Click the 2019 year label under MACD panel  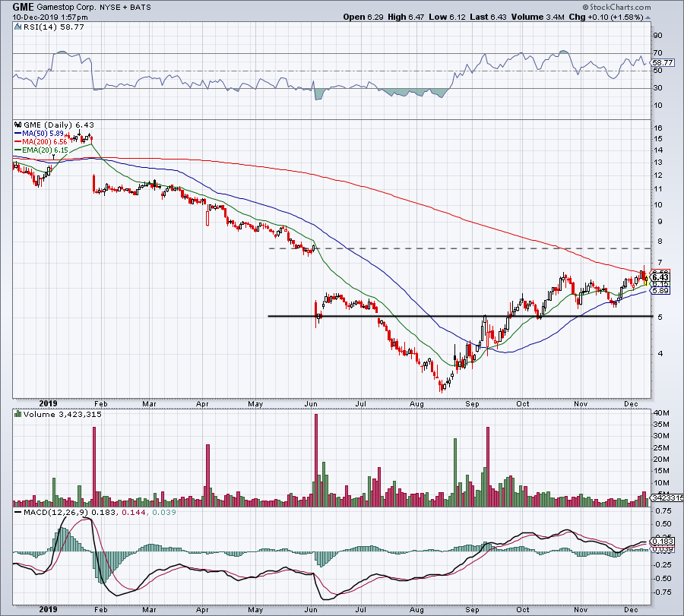[x=48, y=609]
